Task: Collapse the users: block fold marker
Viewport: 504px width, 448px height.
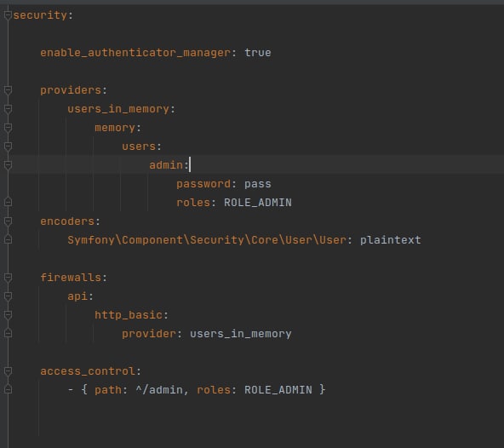Action: [8, 146]
